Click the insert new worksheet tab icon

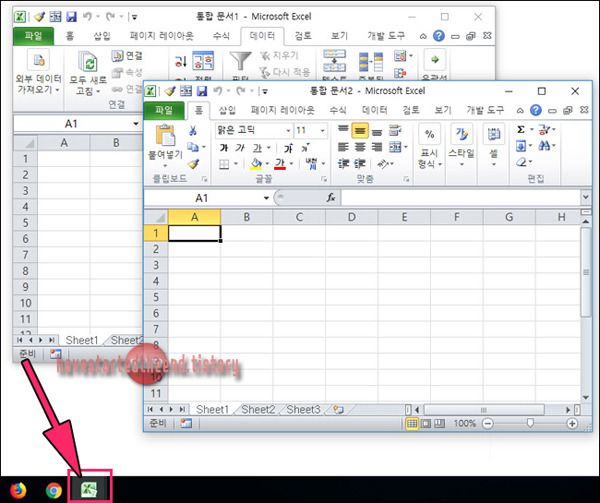pyautogui.click(x=338, y=410)
